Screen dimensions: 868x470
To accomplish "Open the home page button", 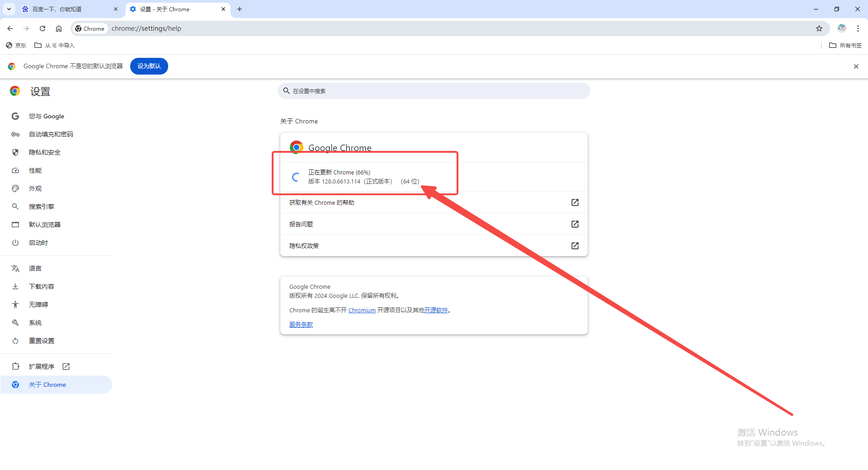I will pyautogui.click(x=59, y=28).
